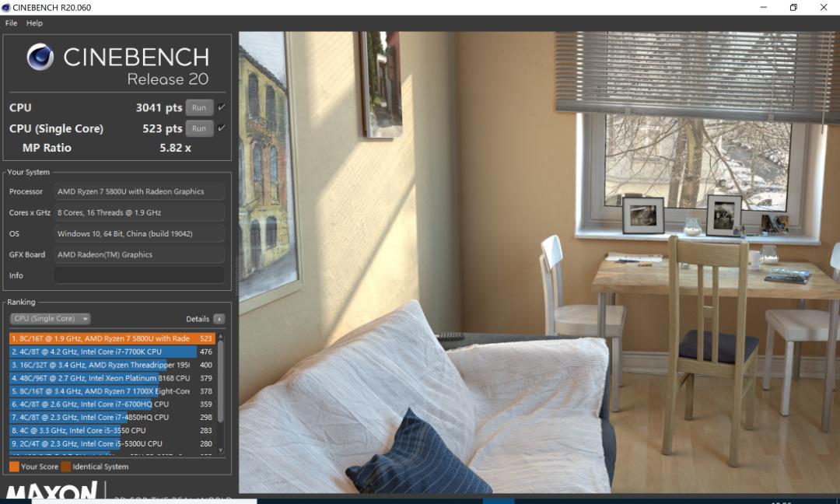840x504 pixels.
Task: Select ranking row Intel Core i7-4850HQ
Action: point(112,417)
